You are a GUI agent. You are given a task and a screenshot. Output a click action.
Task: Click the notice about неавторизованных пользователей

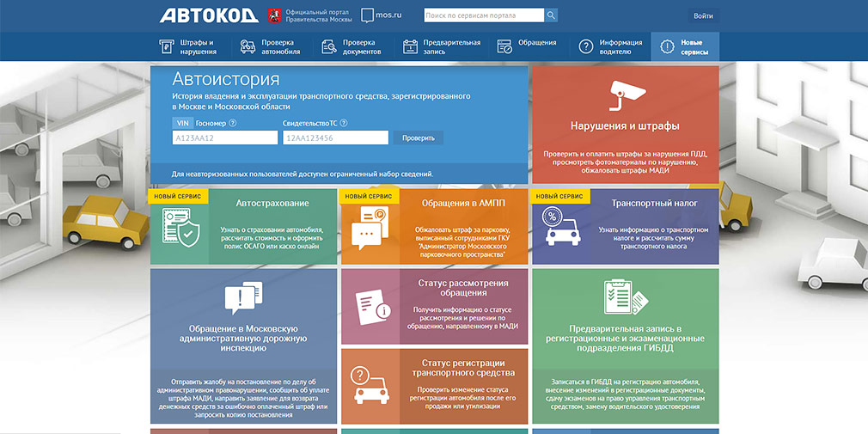(303, 174)
